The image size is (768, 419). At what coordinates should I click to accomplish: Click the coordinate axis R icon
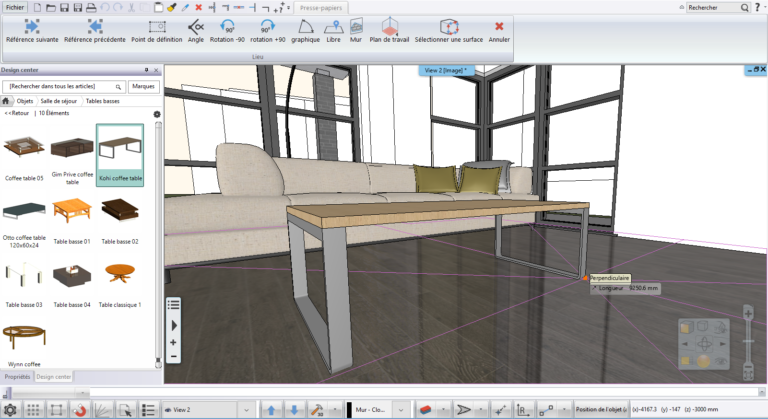pyautogui.click(x=523, y=410)
